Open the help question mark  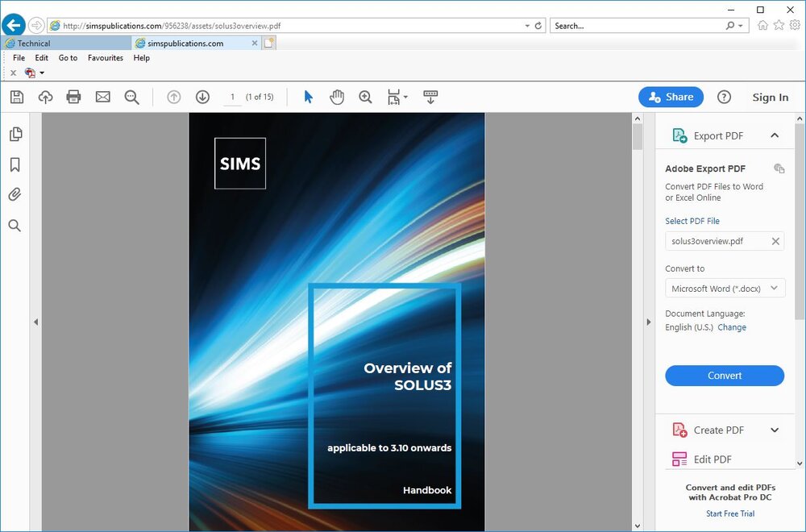724,97
